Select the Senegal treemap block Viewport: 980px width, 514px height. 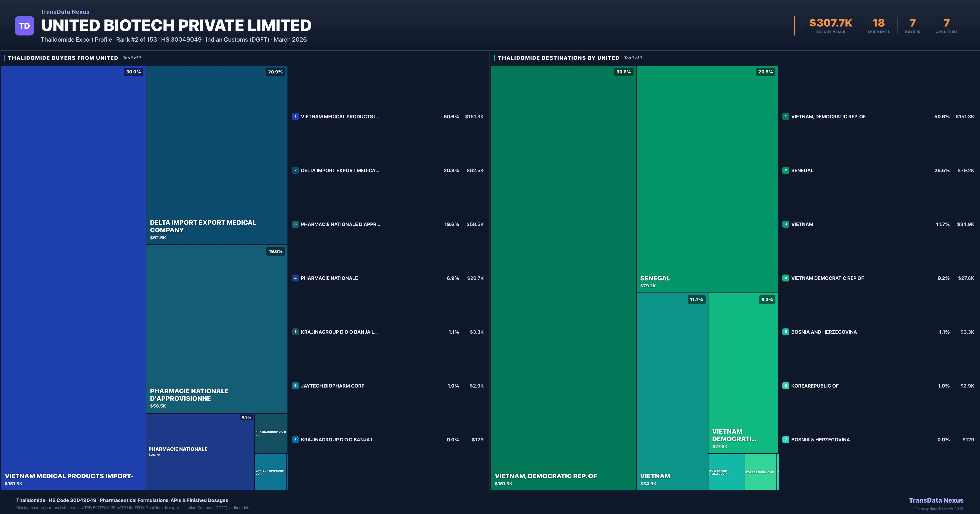click(x=706, y=179)
